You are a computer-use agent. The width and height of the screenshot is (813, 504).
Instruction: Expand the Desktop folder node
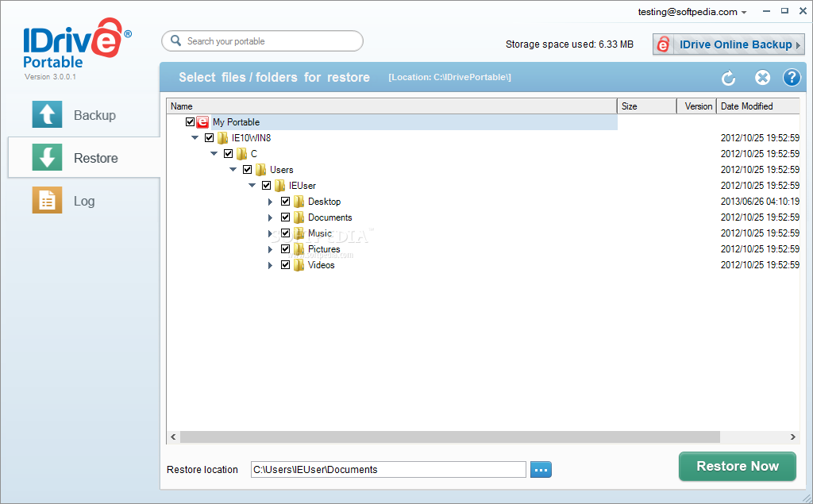(x=270, y=202)
